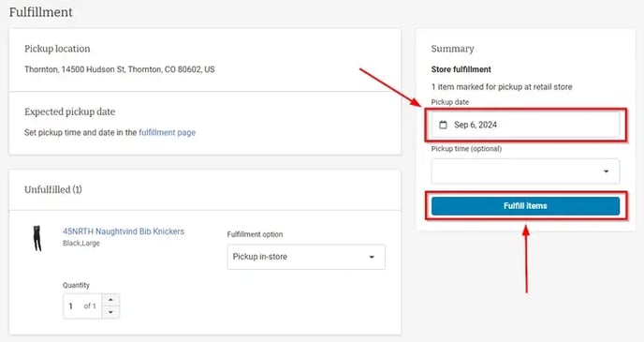Increase quantity with the up stepper arrow

[x=110, y=300]
